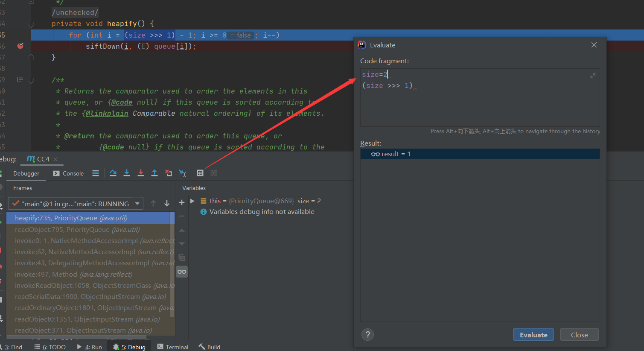This screenshot has height=351, width=644.
Task: Click Layout settings icon beside Console
Action: click(x=96, y=173)
